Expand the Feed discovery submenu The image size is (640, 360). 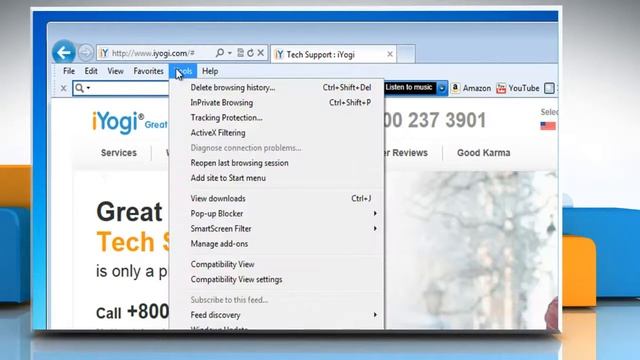(x=276, y=315)
